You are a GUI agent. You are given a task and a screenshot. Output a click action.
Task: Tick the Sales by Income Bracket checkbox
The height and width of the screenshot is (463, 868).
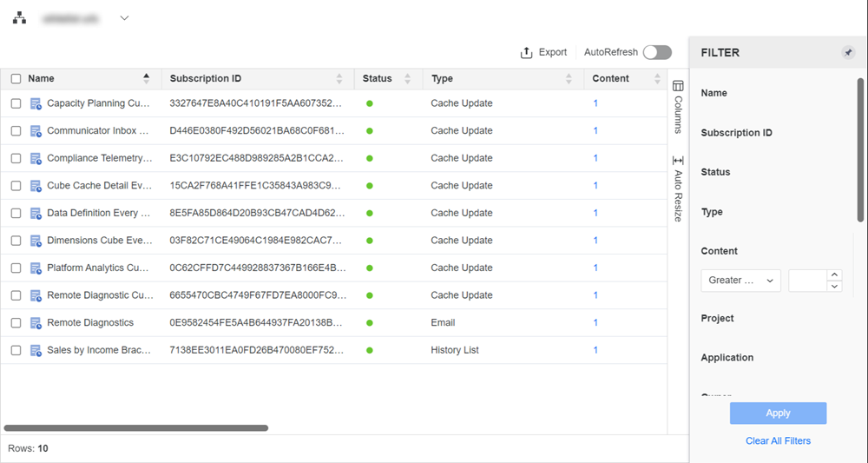click(x=16, y=351)
